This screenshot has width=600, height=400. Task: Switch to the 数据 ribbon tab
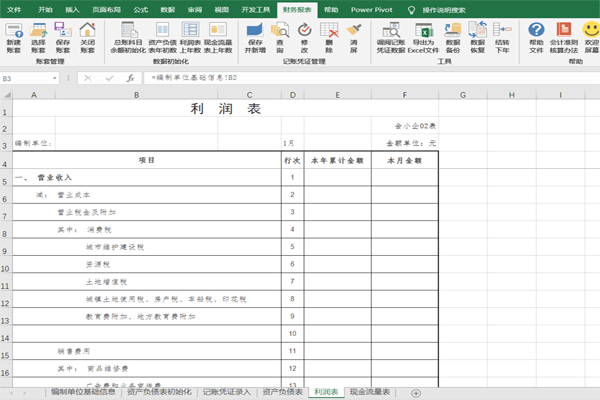point(168,10)
